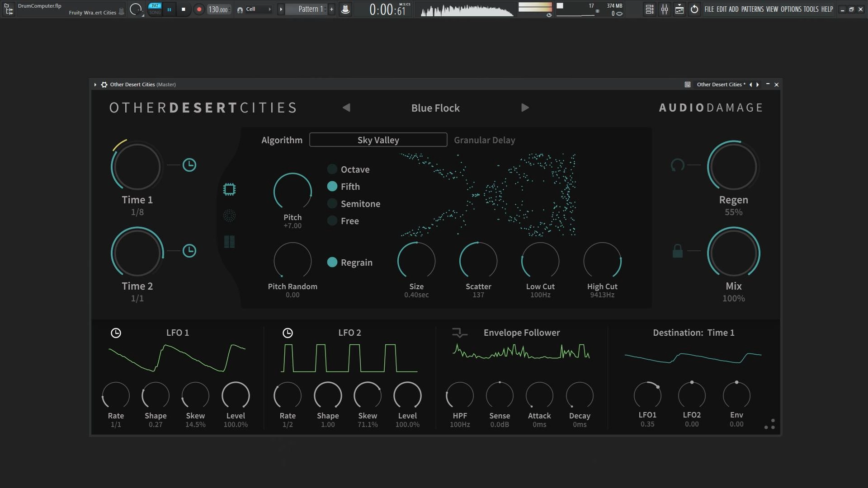868x488 pixels.
Task: Open the Cell snap dropdown
Action: (x=258, y=9)
